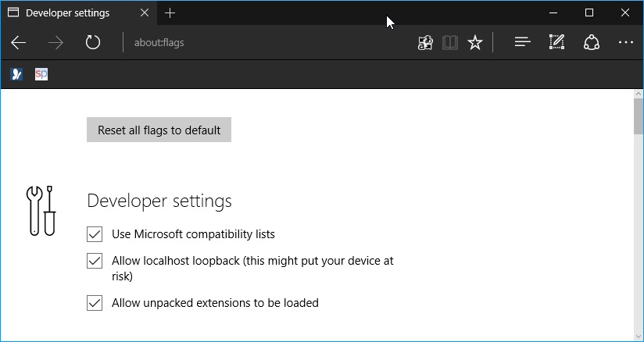The height and width of the screenshot is (342, 644).
Task: Toggle Reading view book icon
Action: 450,42
